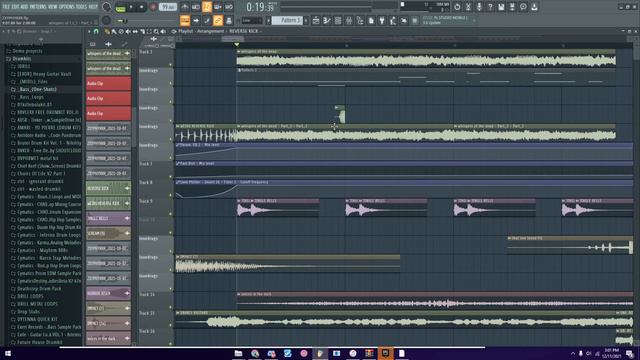Open the channel rack icon
Screen dimensions: 640x360
338,20
